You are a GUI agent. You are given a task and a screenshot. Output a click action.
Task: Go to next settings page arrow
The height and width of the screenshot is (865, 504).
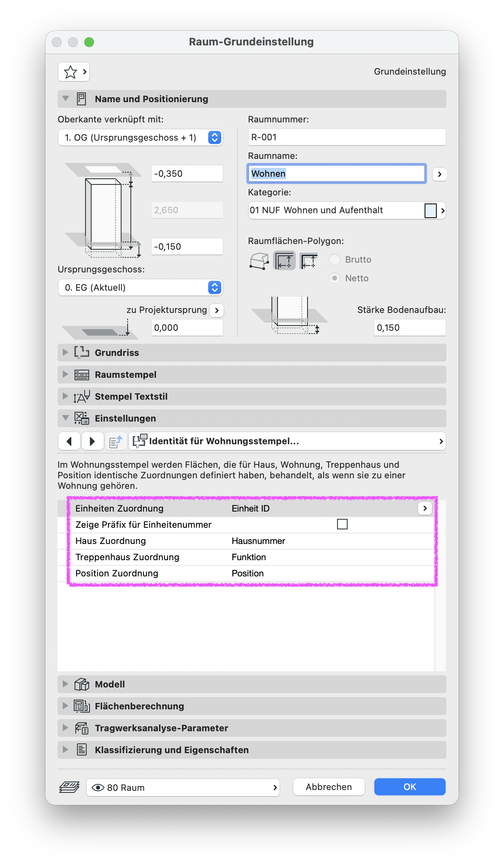tap(92, 441)
